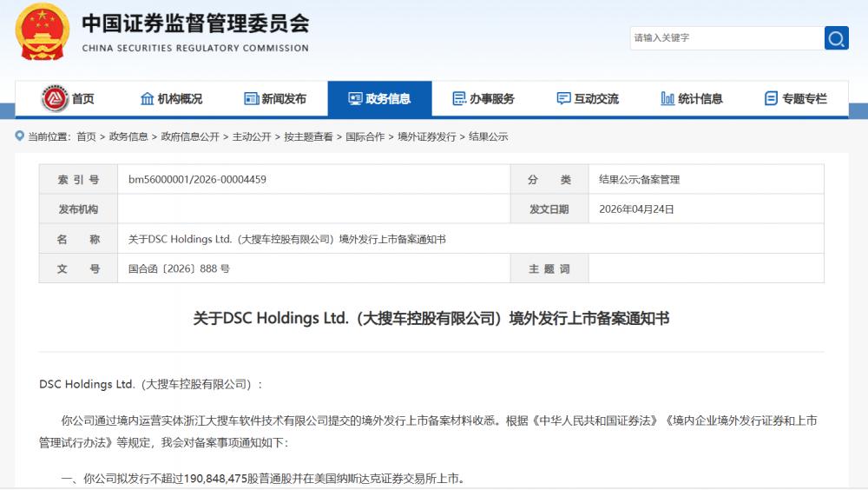Click the 发布机构 label cell

79,209
